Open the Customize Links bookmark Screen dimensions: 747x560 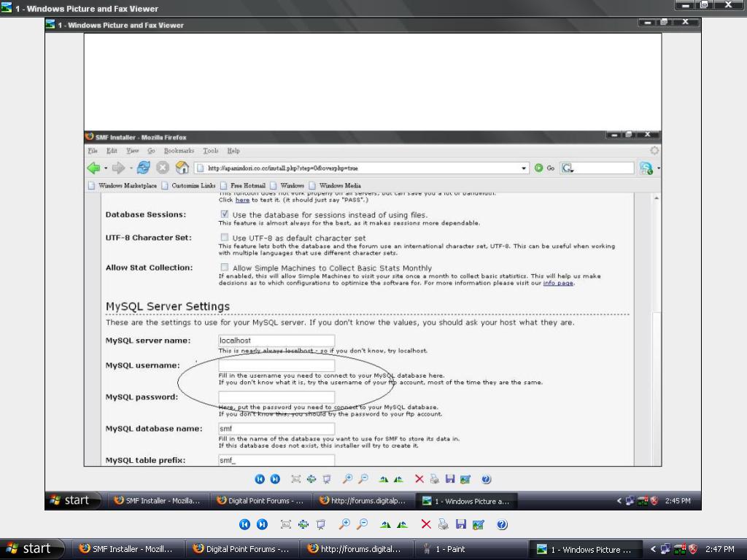click(x=189, y=185)
